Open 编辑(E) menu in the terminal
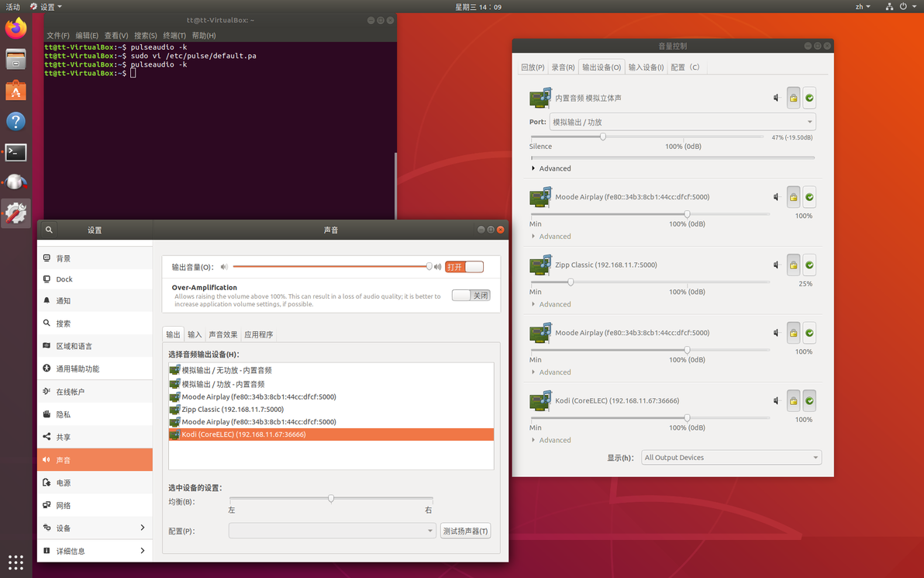 coord(87,36)
